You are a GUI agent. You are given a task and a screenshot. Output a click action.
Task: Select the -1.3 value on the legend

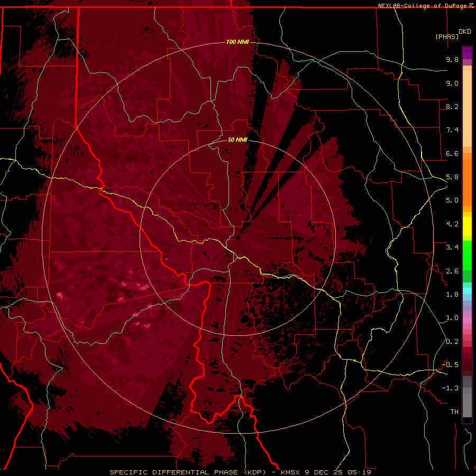click(450, 388)
